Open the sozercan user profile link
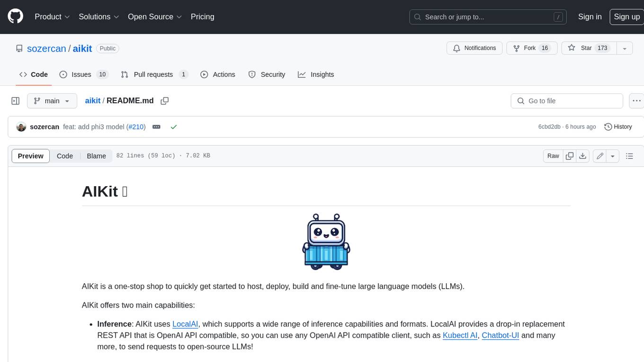 [46, 48]
